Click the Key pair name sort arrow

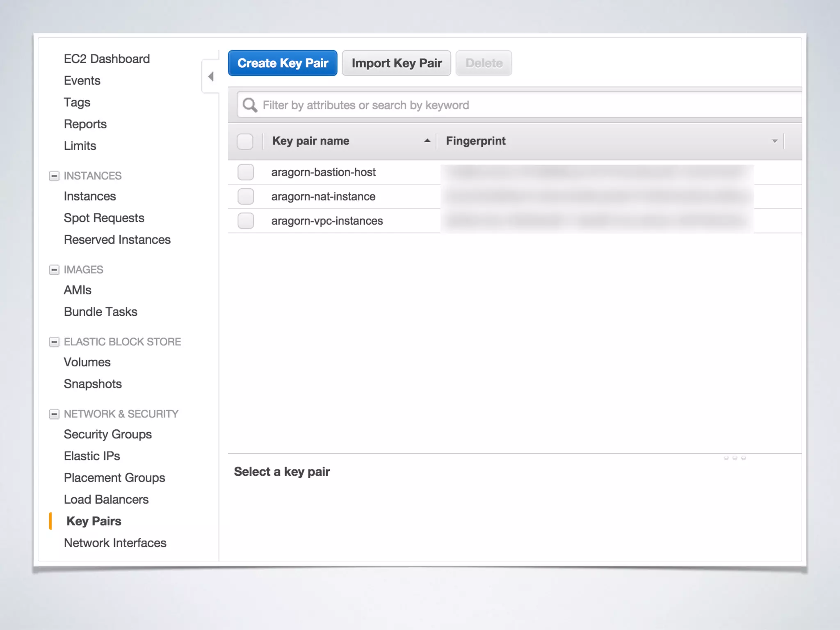(427, 141)
